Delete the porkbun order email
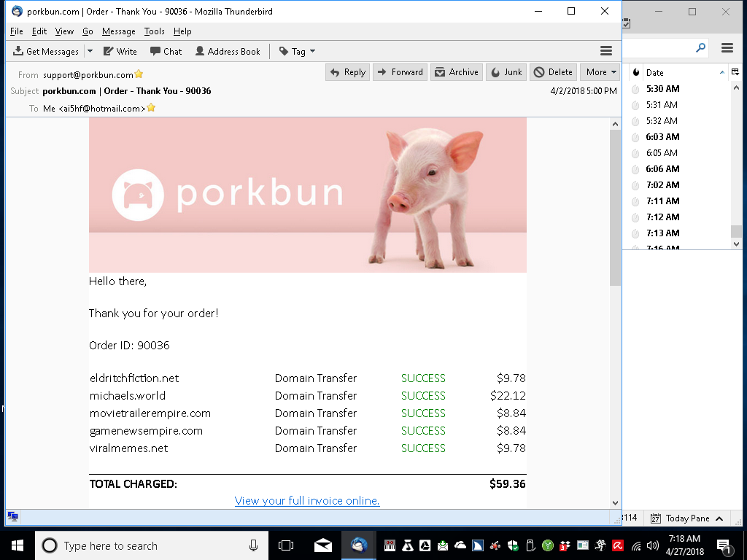The image size is (747, 560). click(x=553, y=72)
